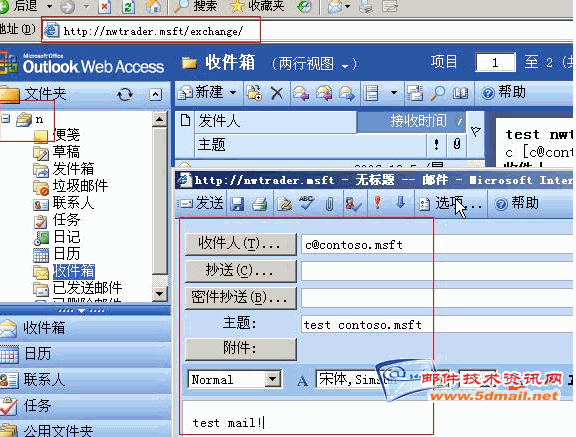Click the subject field containing test contoso.msft

[x=437, y=325]
